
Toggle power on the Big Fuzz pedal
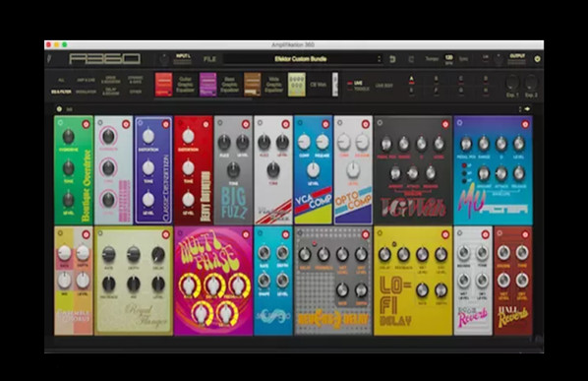point(246,125)
